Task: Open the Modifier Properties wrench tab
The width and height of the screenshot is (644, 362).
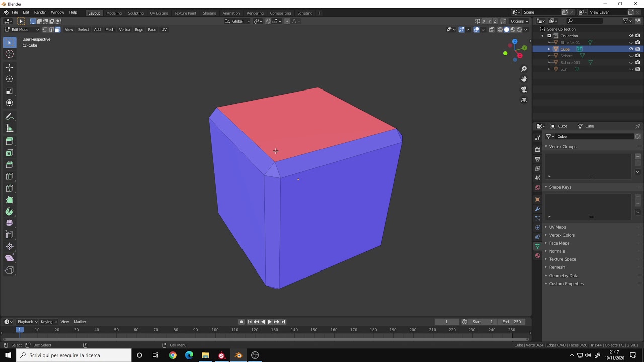Action: point(537,209)
